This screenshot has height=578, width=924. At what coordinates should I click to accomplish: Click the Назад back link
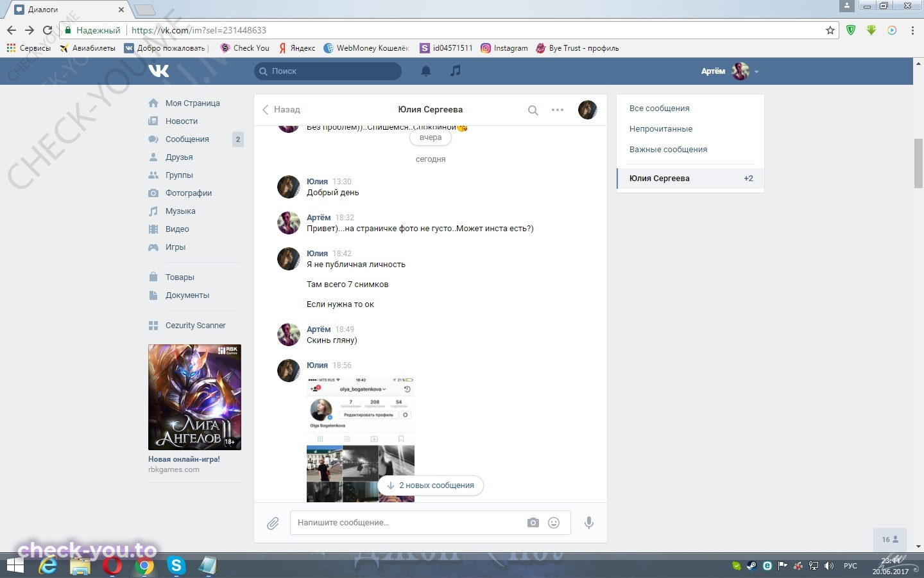click(x=281, y=110)
